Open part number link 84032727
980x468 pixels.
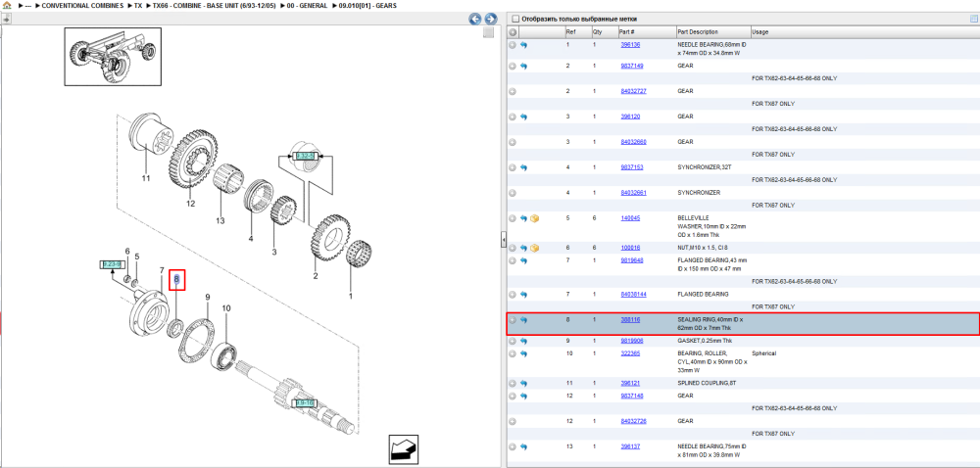click(633, 91)
